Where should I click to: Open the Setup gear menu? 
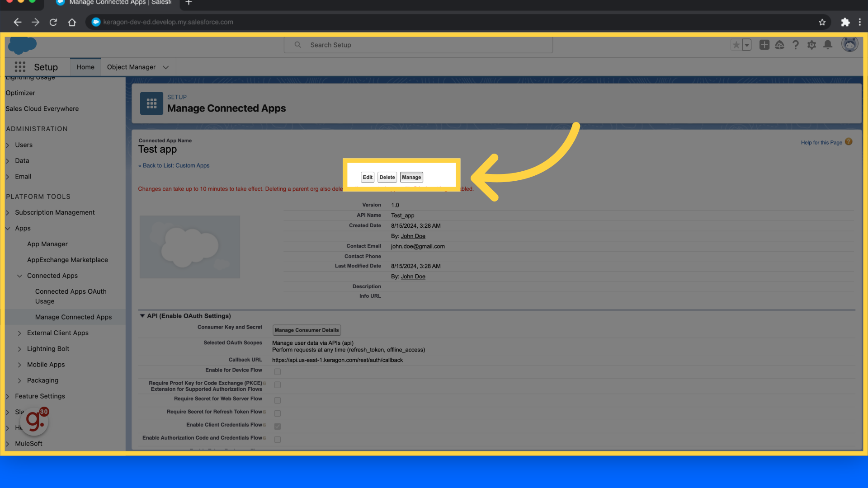[812, 45]
